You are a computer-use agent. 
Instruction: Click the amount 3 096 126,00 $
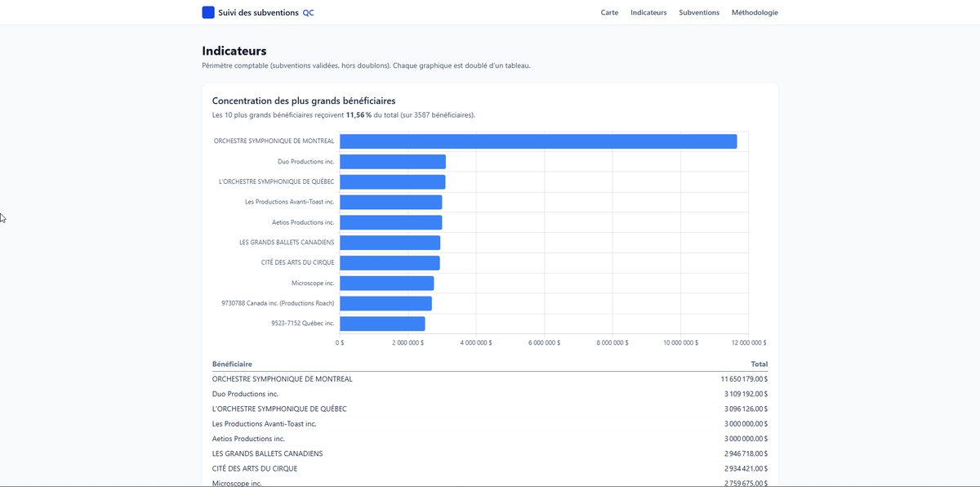point(746,409)
